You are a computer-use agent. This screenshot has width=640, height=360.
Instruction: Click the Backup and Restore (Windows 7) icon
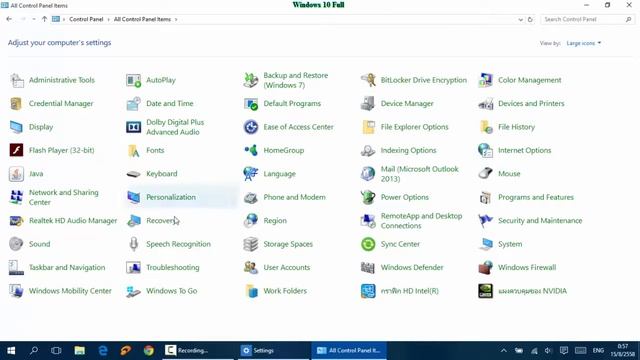pos(251,80)
